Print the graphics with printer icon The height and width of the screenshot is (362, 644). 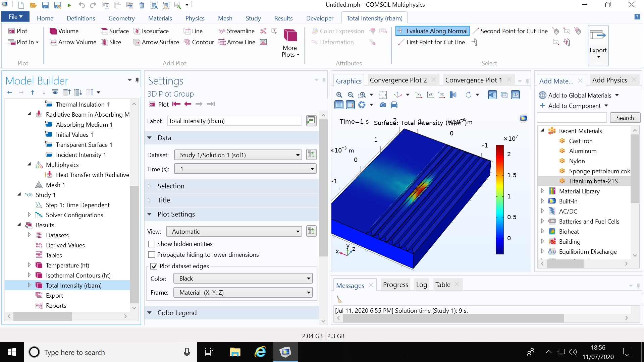click(394, 105)
